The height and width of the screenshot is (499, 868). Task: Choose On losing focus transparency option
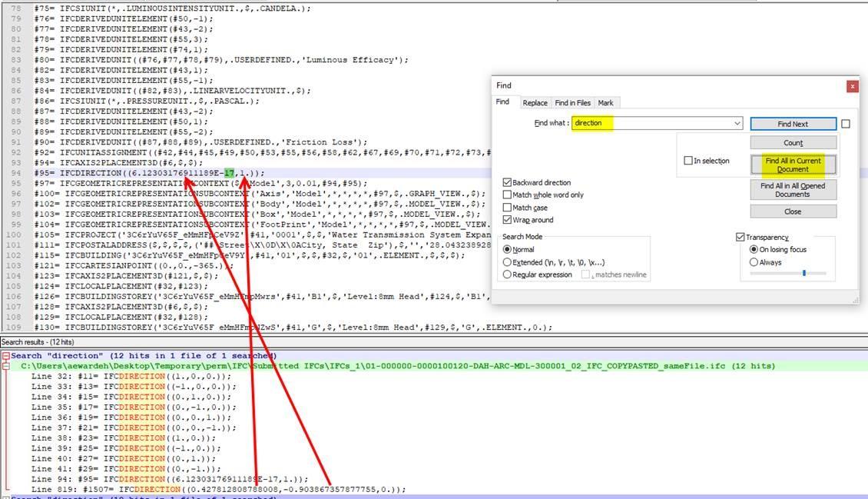click(754, 250)
